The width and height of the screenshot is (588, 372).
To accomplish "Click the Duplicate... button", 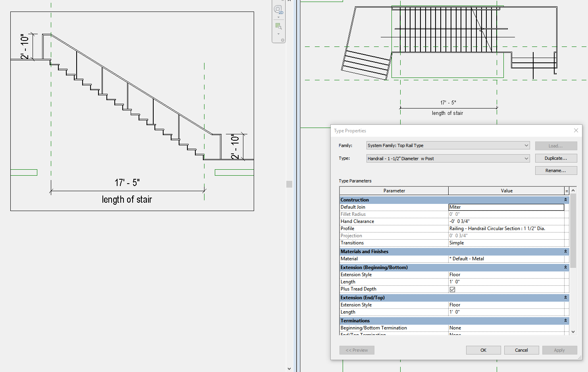I will coord(555,158).
